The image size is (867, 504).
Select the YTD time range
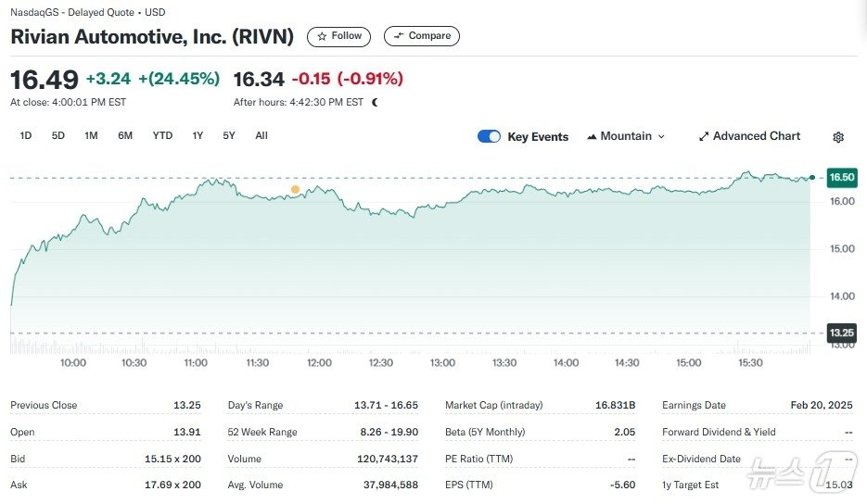[x=162, y=135]
